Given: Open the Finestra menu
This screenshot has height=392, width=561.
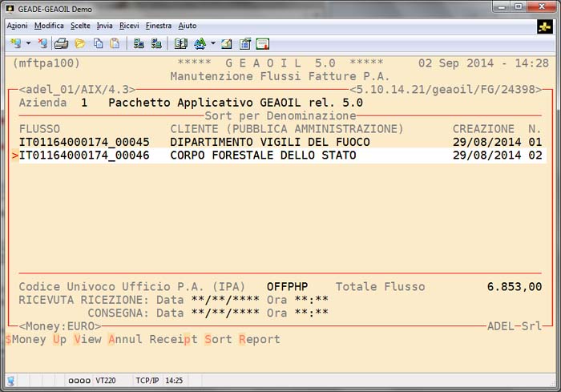Looking at the screenshot, I should [159, 26].
